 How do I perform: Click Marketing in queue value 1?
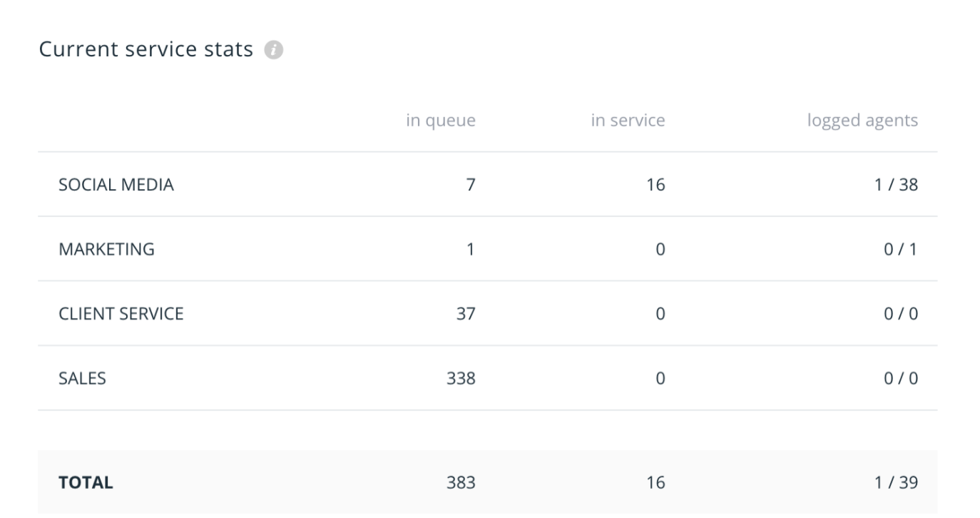coord(471,249)
